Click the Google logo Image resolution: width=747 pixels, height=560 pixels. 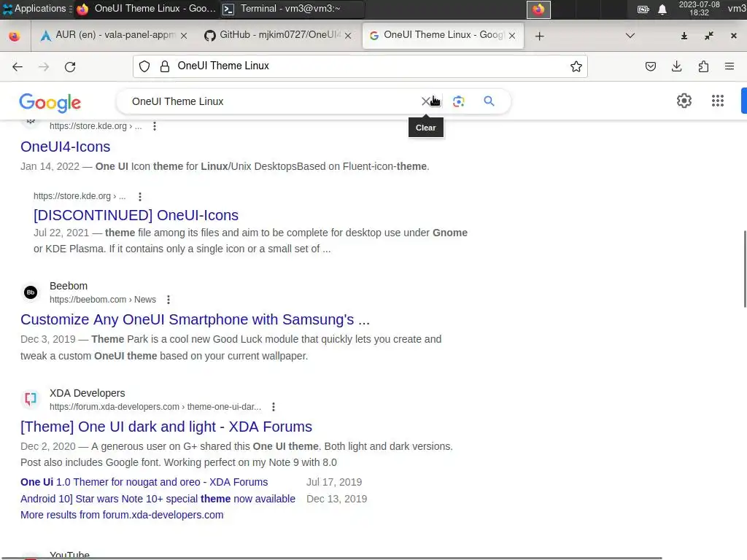click(x=50, y=102)
